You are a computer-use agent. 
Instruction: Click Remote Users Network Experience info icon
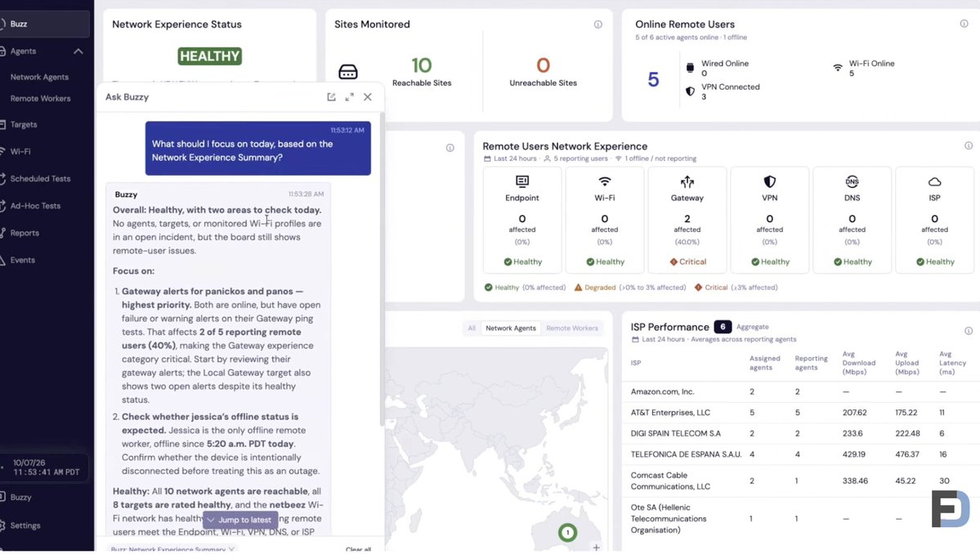point(968,145)
